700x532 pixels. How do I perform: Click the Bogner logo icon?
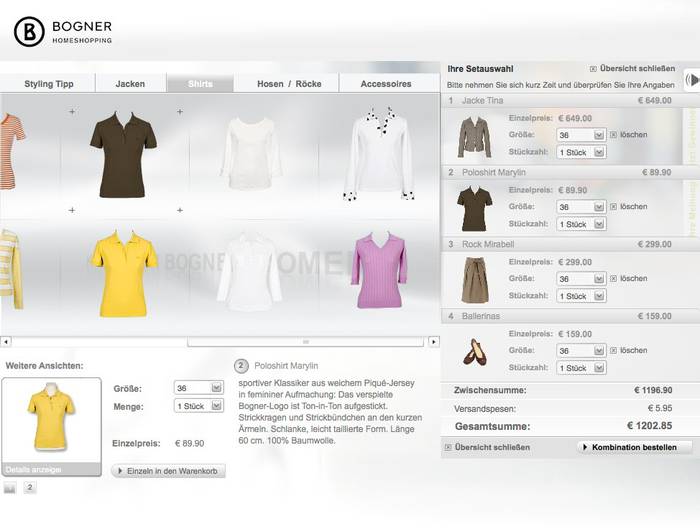pos(29,32)
